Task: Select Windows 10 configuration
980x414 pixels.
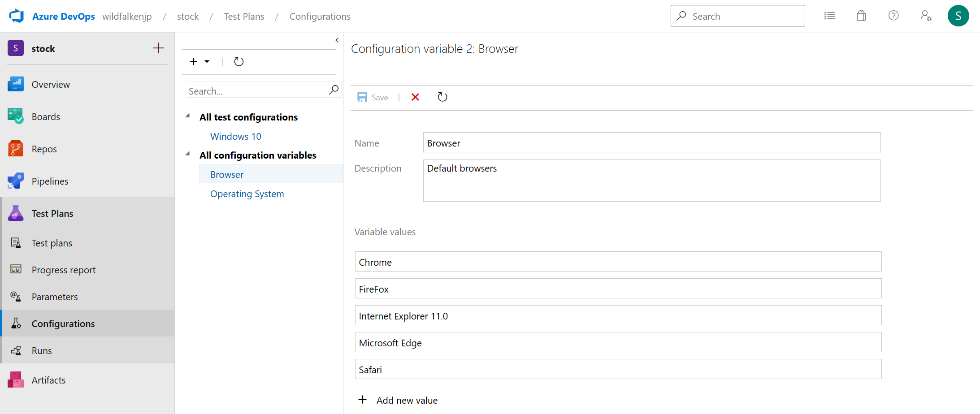Action: pos(236,136)
